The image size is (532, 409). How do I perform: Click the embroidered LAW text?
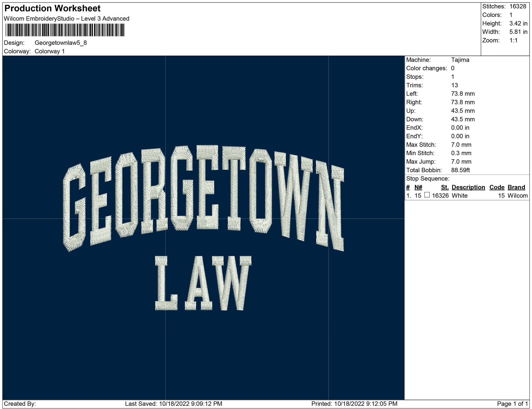(x=203, y=283)
